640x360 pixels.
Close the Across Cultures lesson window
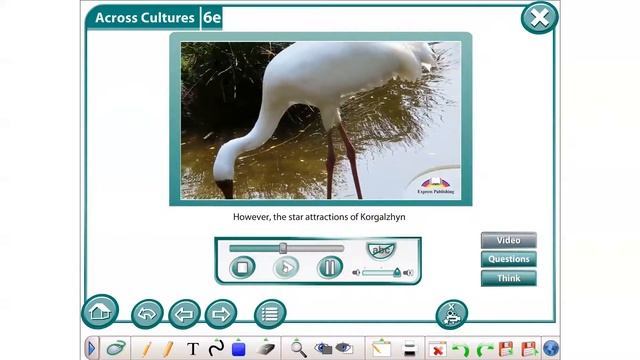point(539,18)
